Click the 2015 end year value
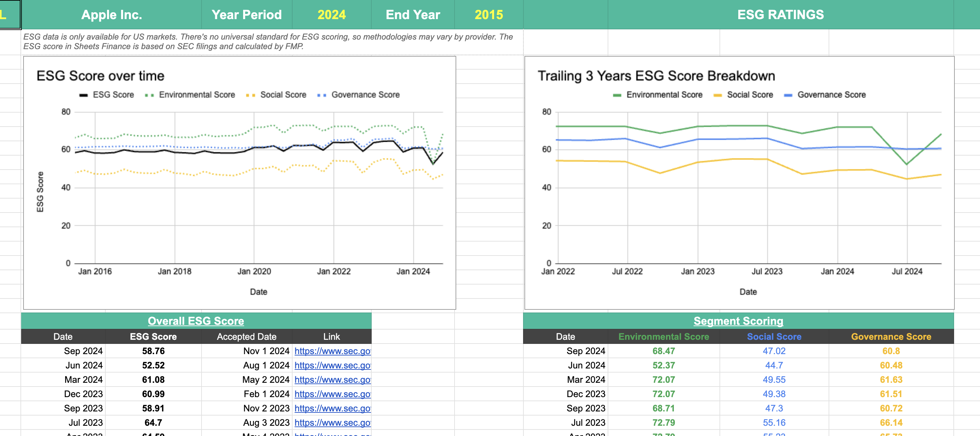Viewport: 980px width, 436px height. pyautogui.click(x=489, y=14)
